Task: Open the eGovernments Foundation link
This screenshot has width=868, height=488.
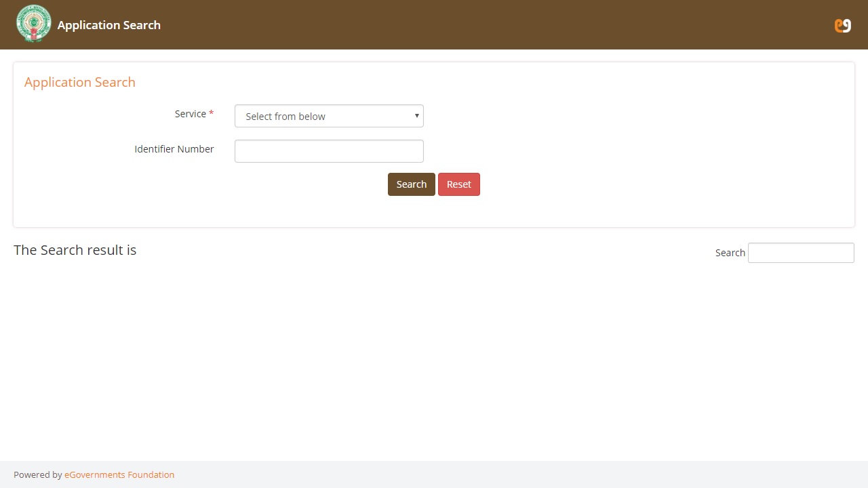Action: tap(119, 474)
